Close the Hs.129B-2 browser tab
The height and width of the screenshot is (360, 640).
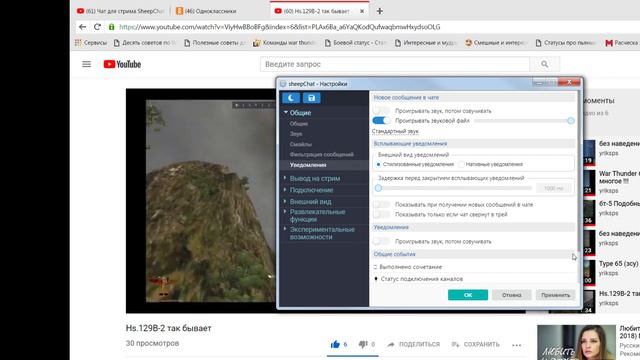click(362, 11)
